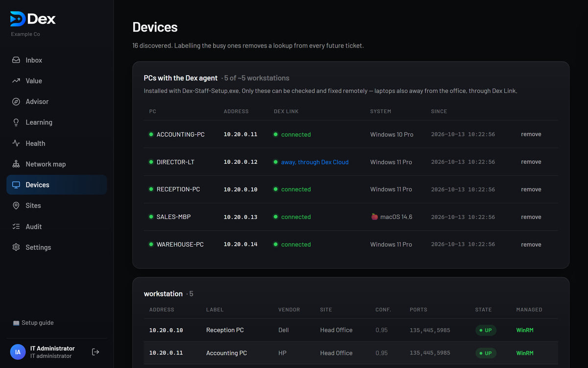Open the Audit section
Image resolution: width=588 pixels, height=368 pixels.
tap(56, 226)
